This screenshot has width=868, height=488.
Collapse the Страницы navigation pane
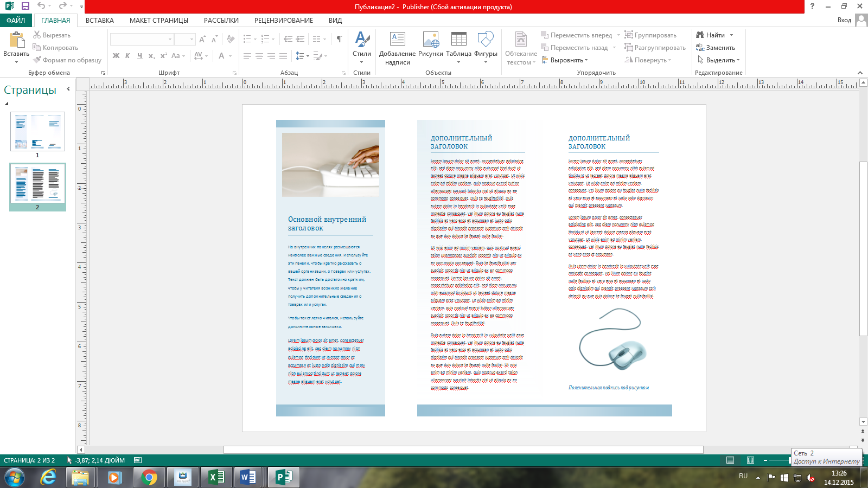click(68, 89)
